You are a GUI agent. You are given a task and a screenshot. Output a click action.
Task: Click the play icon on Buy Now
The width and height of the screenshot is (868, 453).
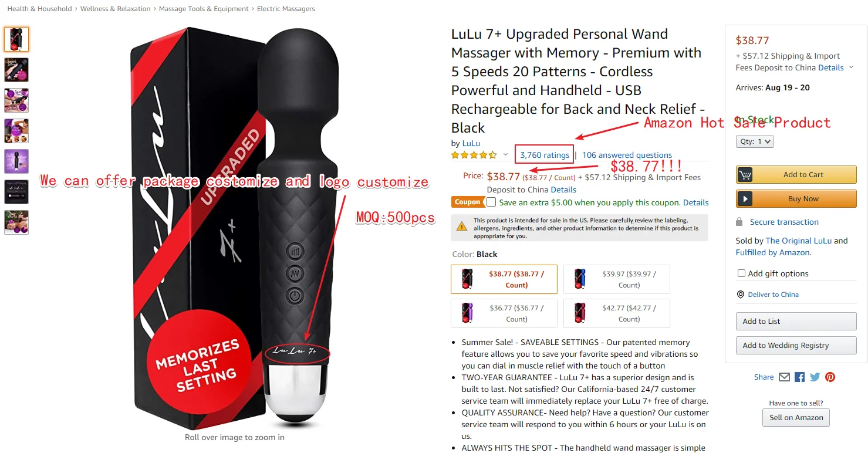point(745,199)
